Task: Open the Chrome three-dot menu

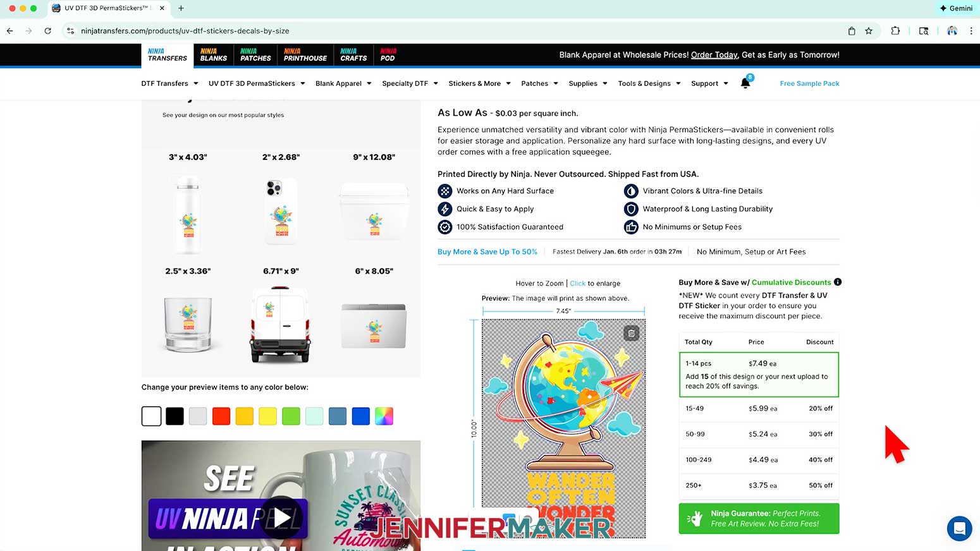Action: coord(971,30)
